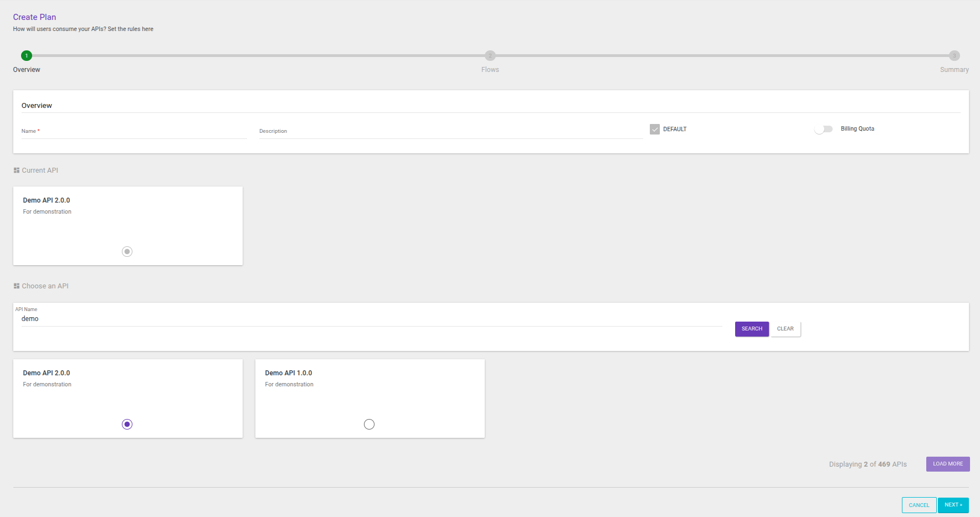Load more APIs into the list

point(947,464)
